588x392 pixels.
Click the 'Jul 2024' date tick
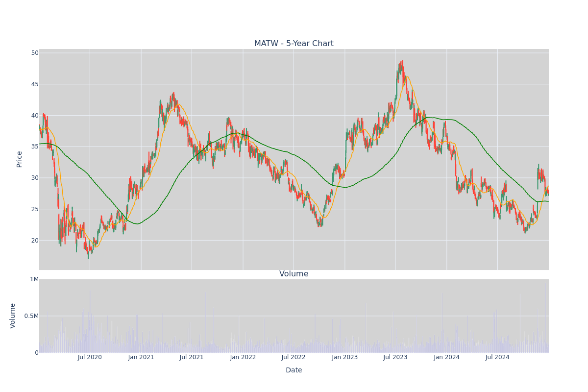(497, 357)
